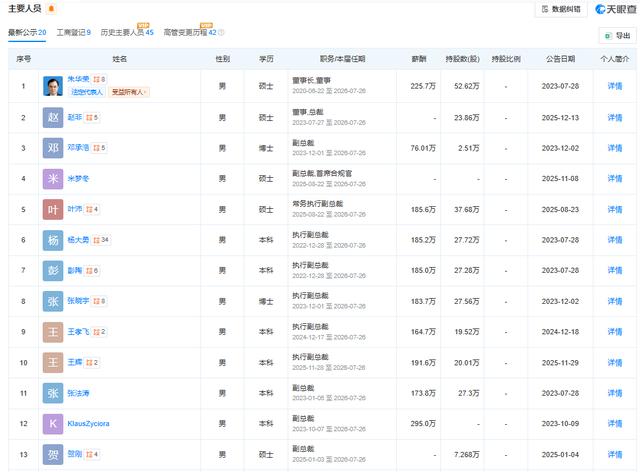This screenshot has height=472, width=640.
Task: Click the purple K avatar for KlausZyciora
Action: 52,423
